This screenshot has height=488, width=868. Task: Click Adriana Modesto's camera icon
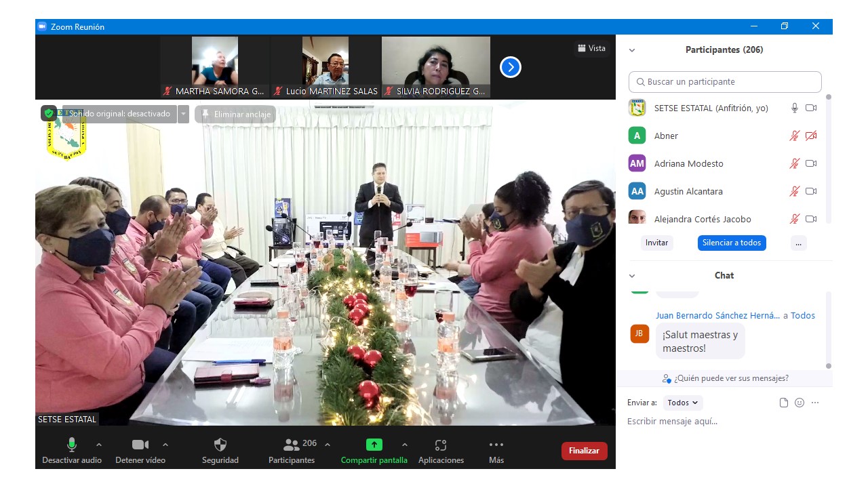811,163
